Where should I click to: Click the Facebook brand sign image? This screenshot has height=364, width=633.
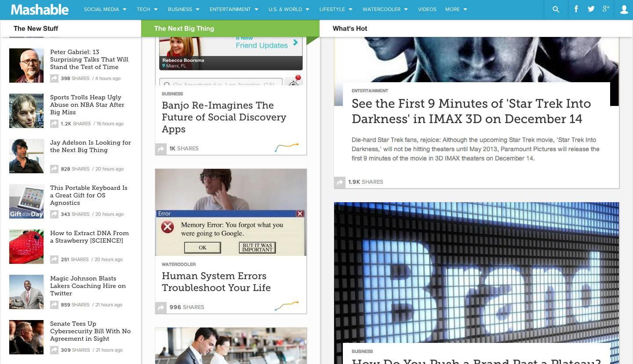click(x=477, y=273)
